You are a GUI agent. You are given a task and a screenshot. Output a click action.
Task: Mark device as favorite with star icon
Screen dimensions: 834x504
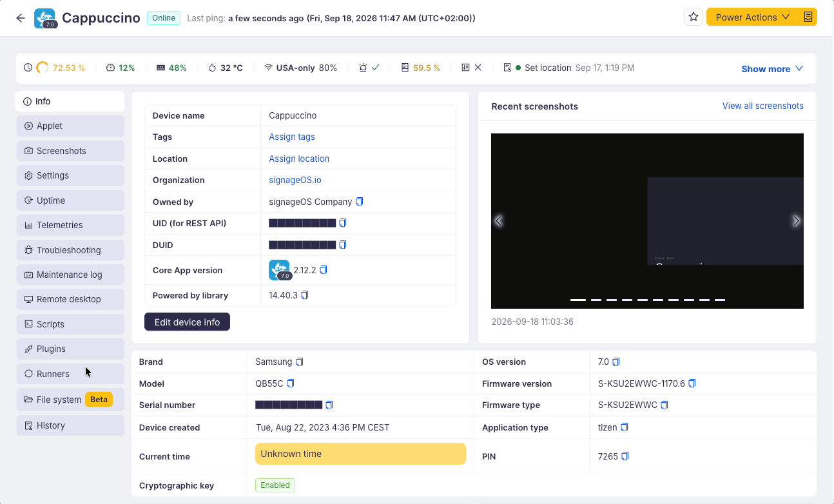tap(693, 17)
